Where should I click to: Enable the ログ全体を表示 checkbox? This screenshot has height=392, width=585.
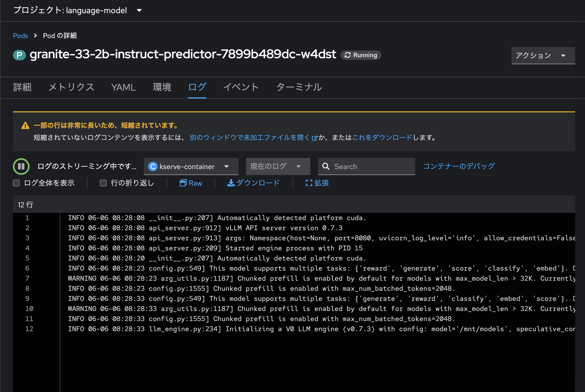(16, 183)
